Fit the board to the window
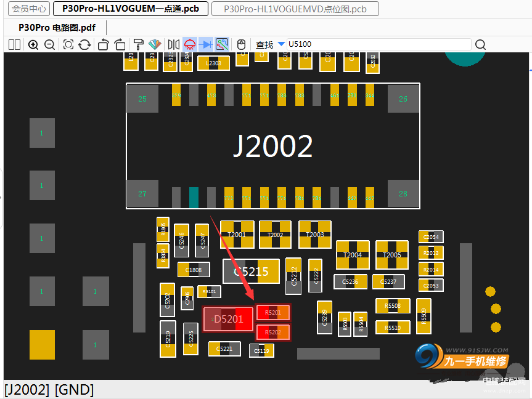The width and height of the screenshot is (532, 399). tap(68, 44)
